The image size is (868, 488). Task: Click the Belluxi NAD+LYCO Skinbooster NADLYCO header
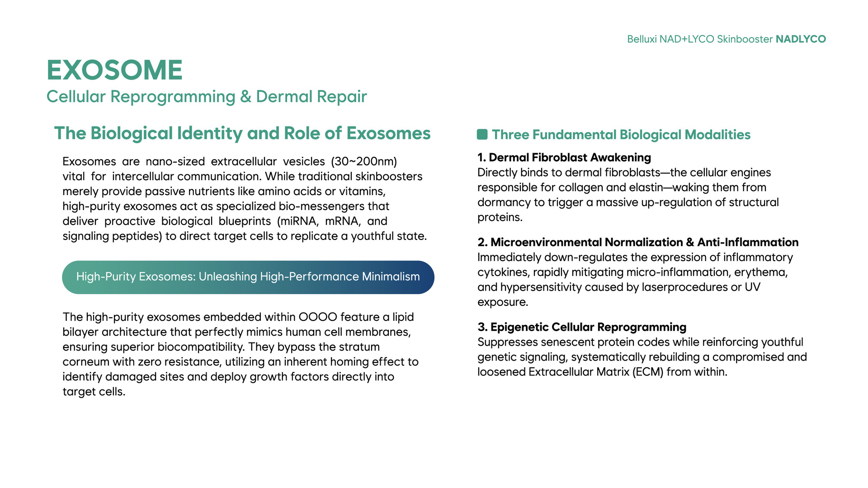coord(726,39)
